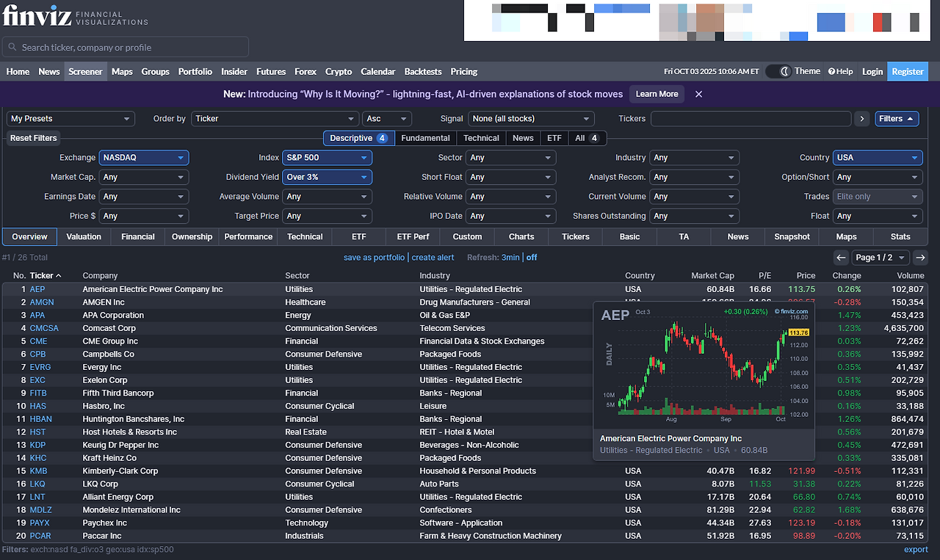Expand the Sector filter dropdown
The width and height of the screenshot is (940, 560).
pos(510,157)
